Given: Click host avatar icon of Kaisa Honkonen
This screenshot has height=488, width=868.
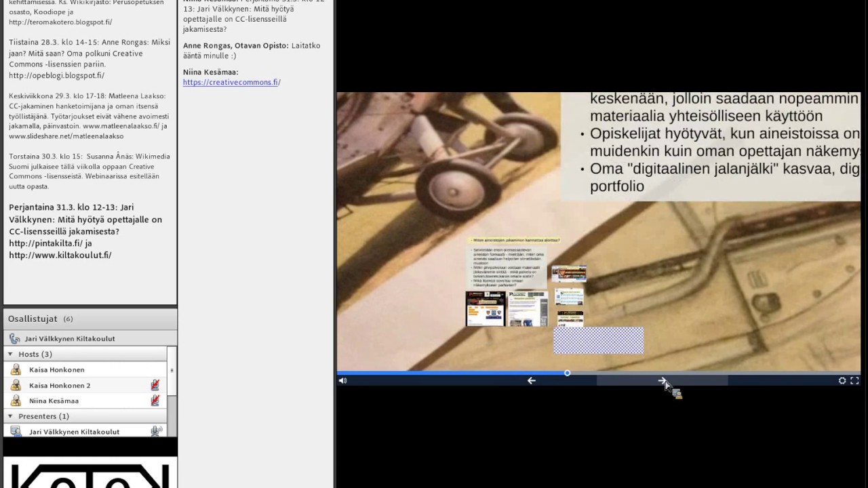Looking at the screenshot, I should 16,369.
